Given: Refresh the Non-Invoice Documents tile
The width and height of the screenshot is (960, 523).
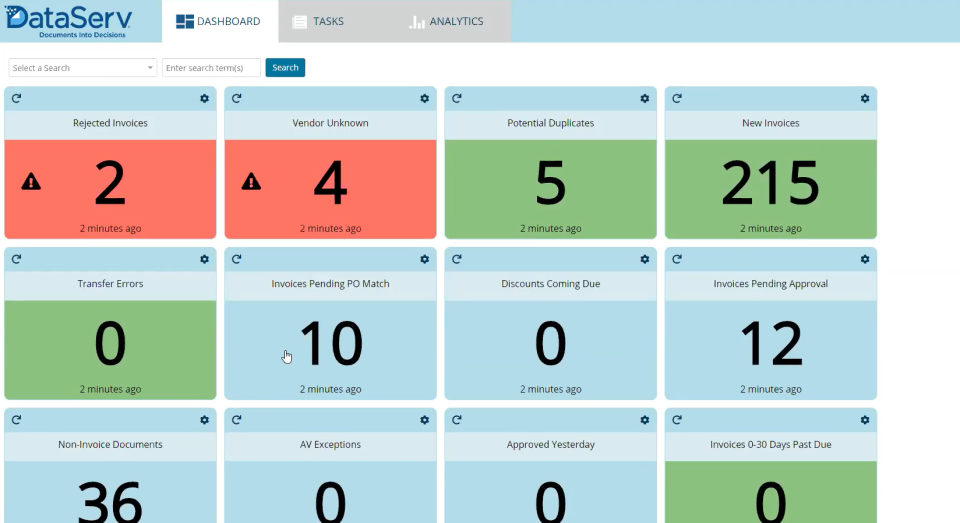Looking at the screenshot, I should [x=17, y=420].
